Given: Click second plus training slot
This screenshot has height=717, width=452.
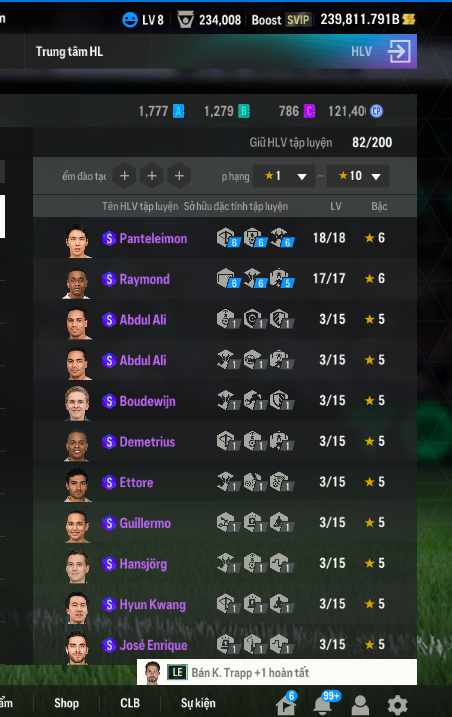Looking at the screenshot, I should tap(152, 176).
